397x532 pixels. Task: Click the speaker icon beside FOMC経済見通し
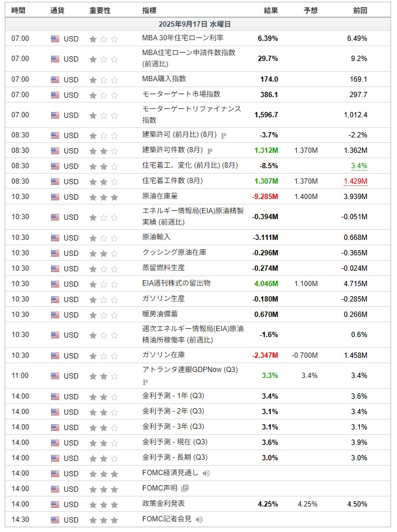206,473
